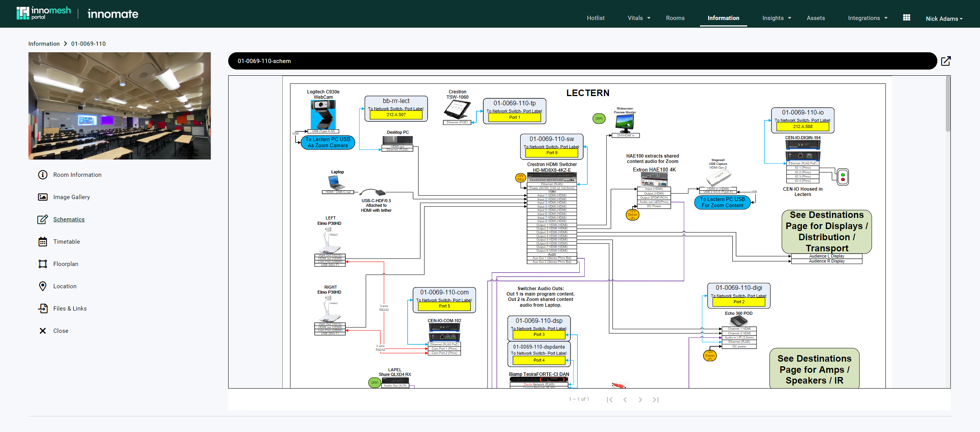
Task: Click the Image Gallery picture icon
Action: pyautogui.click(x=43, y=197)
